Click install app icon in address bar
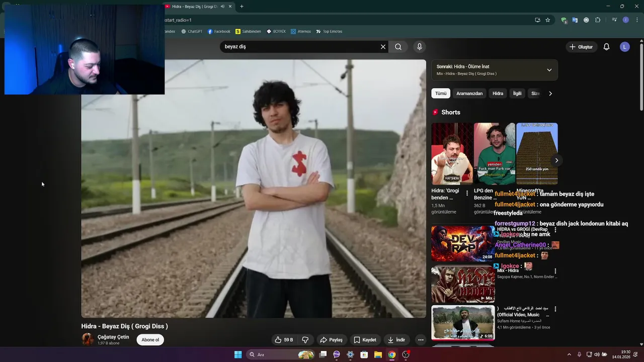Viewport: 644px width, 362px height. 537,20
